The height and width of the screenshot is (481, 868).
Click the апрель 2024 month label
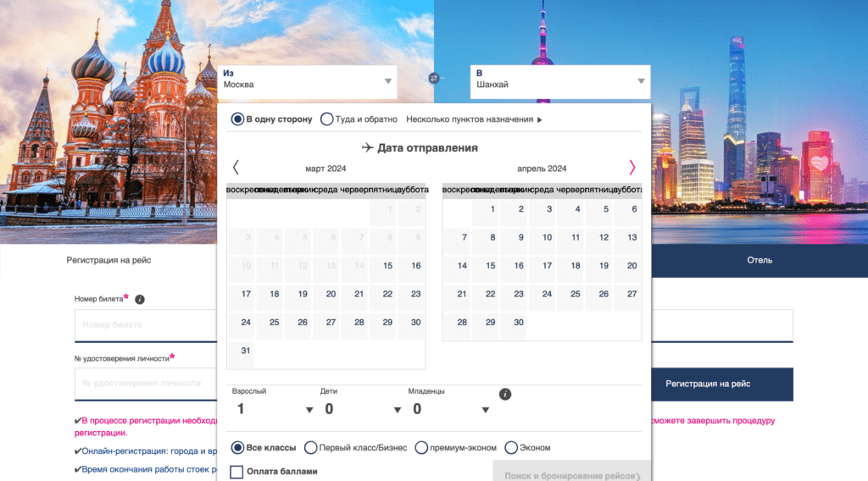coord(542,169)
